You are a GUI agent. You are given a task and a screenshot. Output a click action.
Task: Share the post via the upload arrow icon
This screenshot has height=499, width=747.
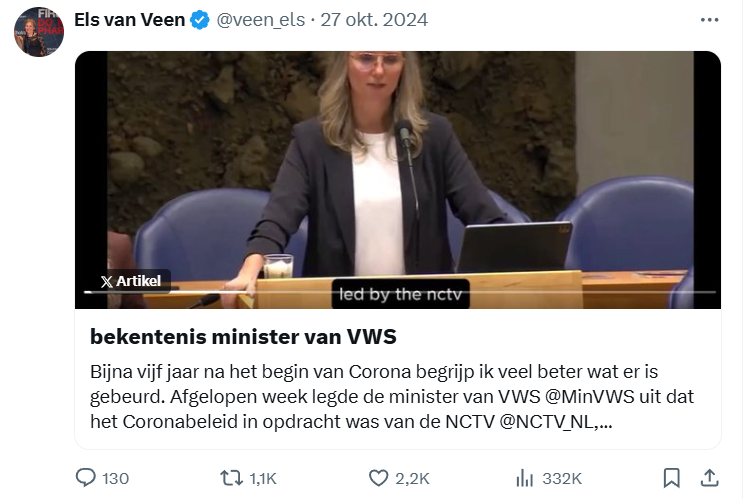[709, 478]
